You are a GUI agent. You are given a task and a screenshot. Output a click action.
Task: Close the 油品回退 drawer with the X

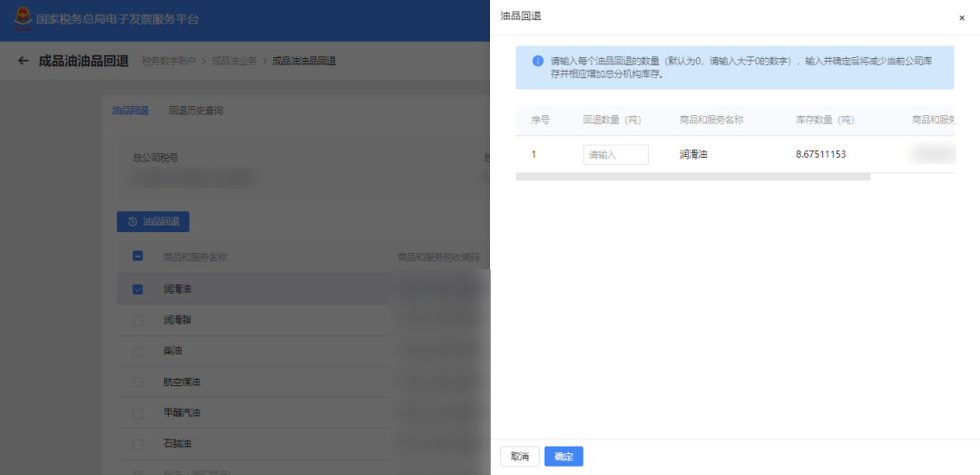point(962,18)
